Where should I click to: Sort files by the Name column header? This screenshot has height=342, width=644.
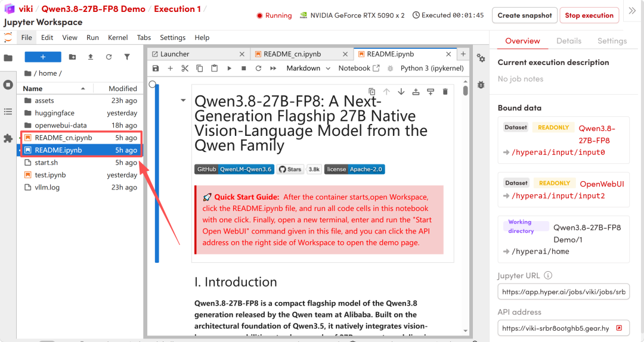point(55,88)
